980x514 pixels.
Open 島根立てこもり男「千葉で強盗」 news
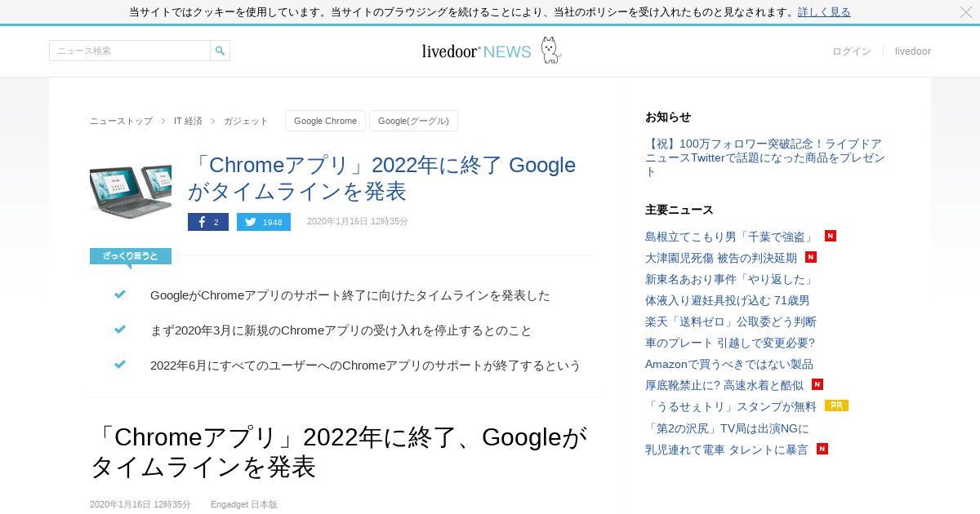click(x=729, y=237)
